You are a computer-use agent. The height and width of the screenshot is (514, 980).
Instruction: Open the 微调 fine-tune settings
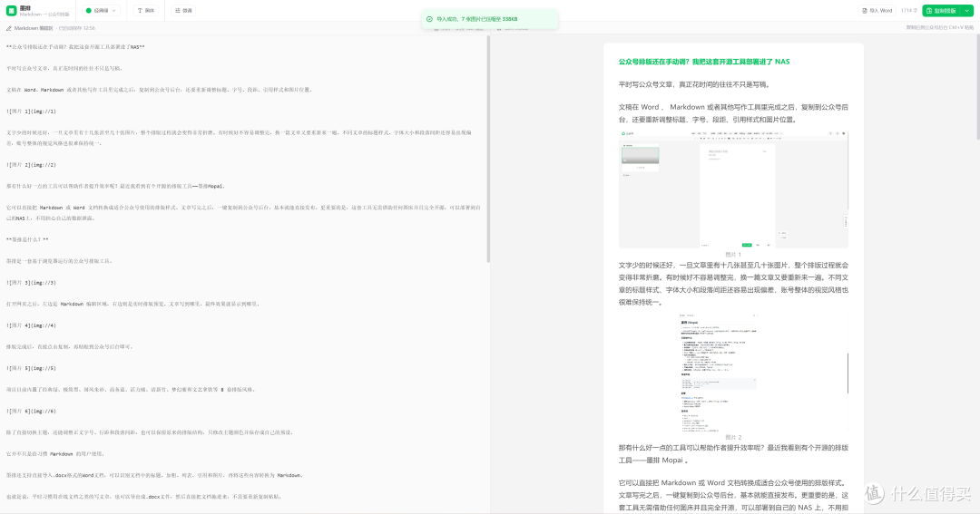(x=183, y=11)
